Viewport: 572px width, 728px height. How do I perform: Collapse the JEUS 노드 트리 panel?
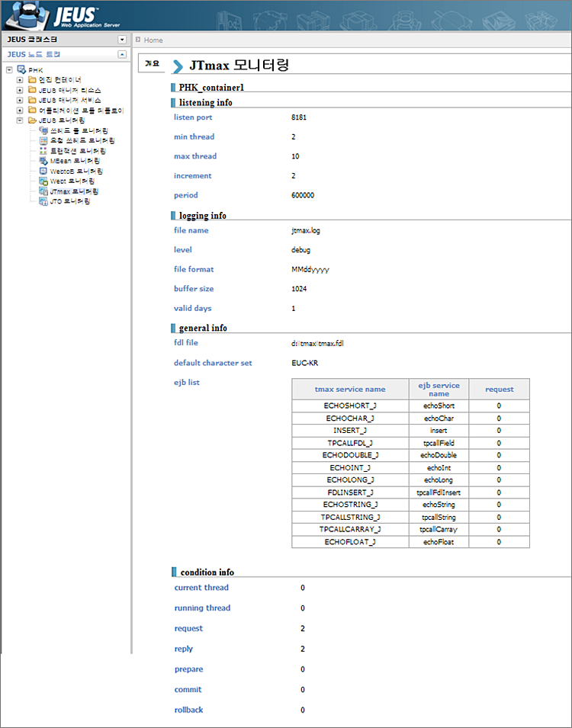(x=122, y=55)
